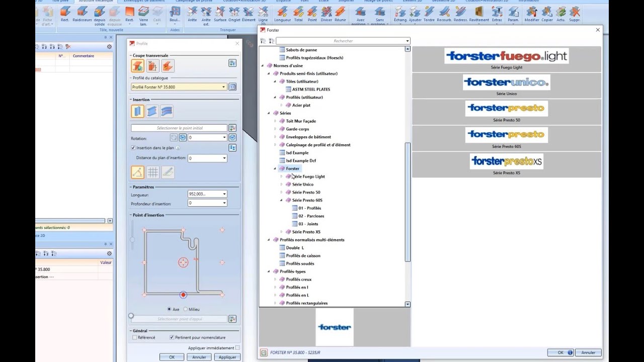Click the catalogue tree vertical scrollbar

tap(408, 202)
